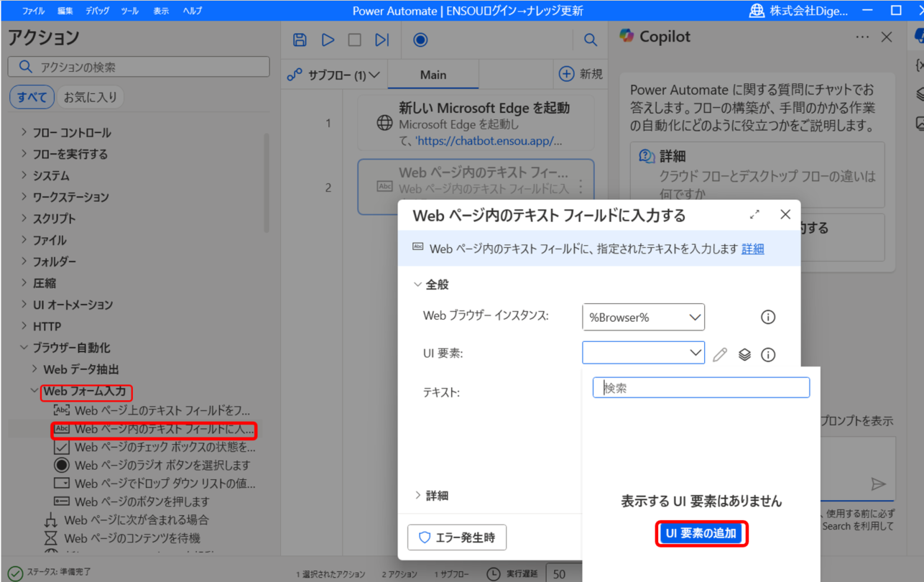Open the ツール menu
Image resolution: width=924 pixels, height=582 pixels.
tap(130, 11)
